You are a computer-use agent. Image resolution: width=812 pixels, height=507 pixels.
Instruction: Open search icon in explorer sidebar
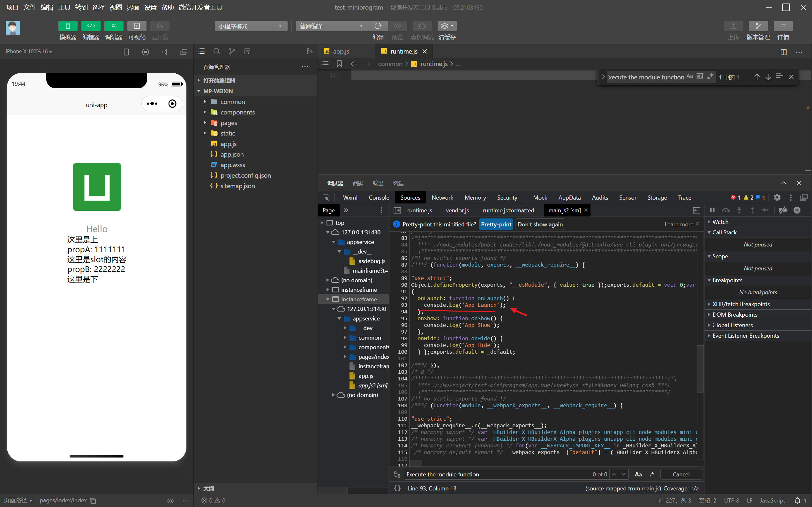(x=216, y=51)
